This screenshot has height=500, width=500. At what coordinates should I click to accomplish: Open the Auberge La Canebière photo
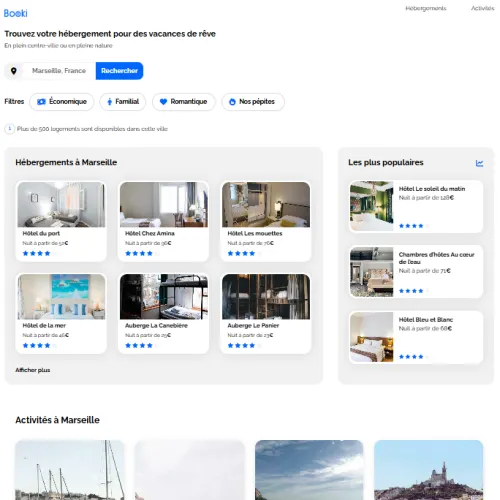[164, 297]
